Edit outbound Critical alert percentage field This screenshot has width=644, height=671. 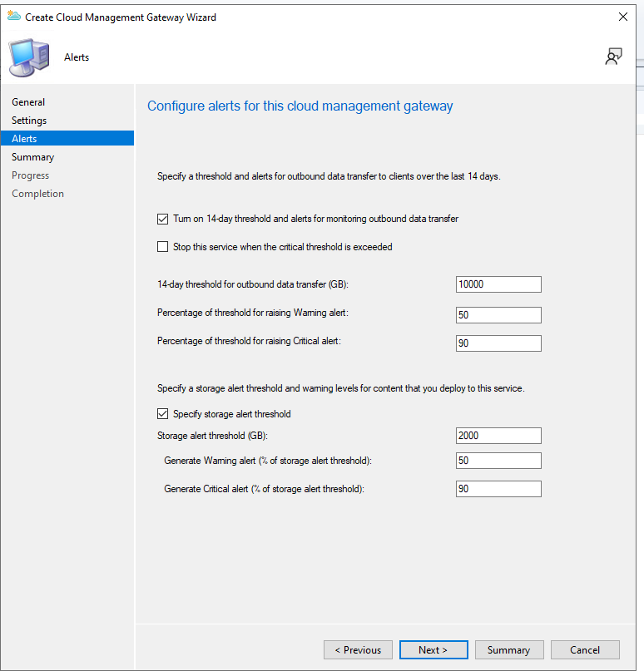498,343
